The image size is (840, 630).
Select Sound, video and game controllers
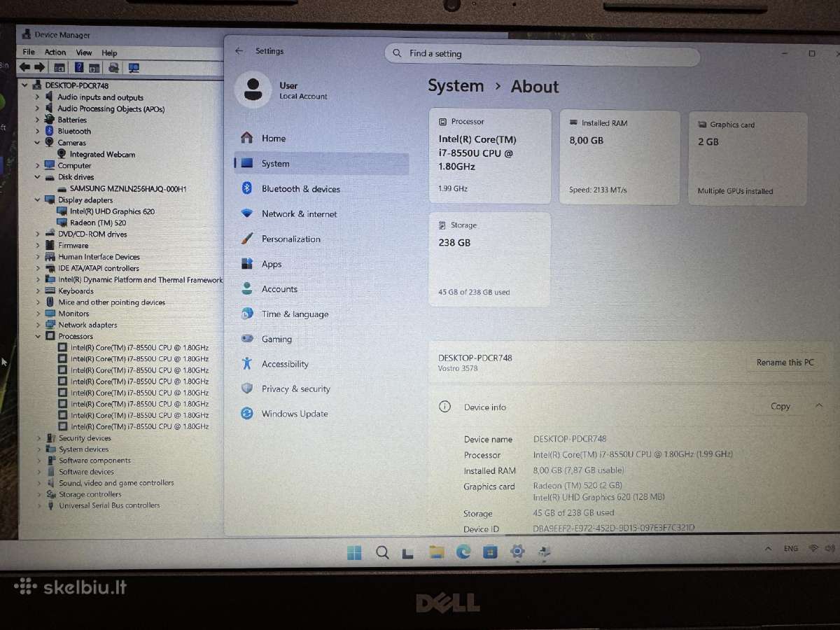coord(116,483)
